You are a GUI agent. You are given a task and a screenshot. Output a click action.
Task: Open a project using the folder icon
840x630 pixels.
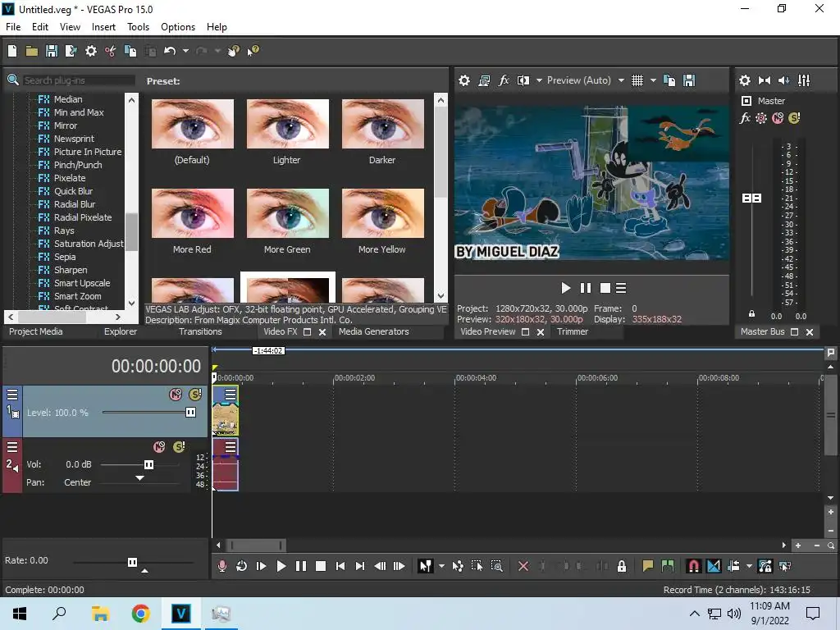tap(32, 51)
